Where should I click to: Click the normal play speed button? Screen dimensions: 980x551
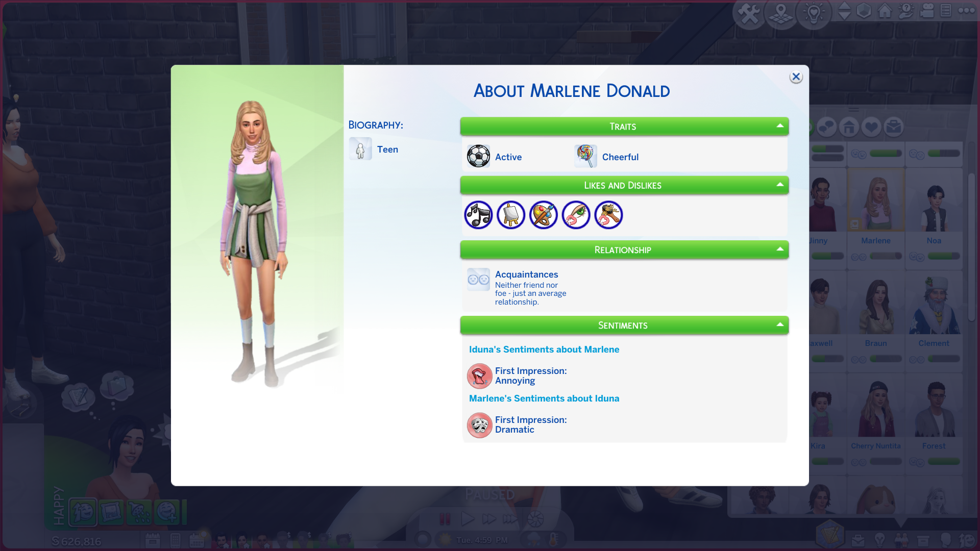pyautogui.click(x=467, y=519)
